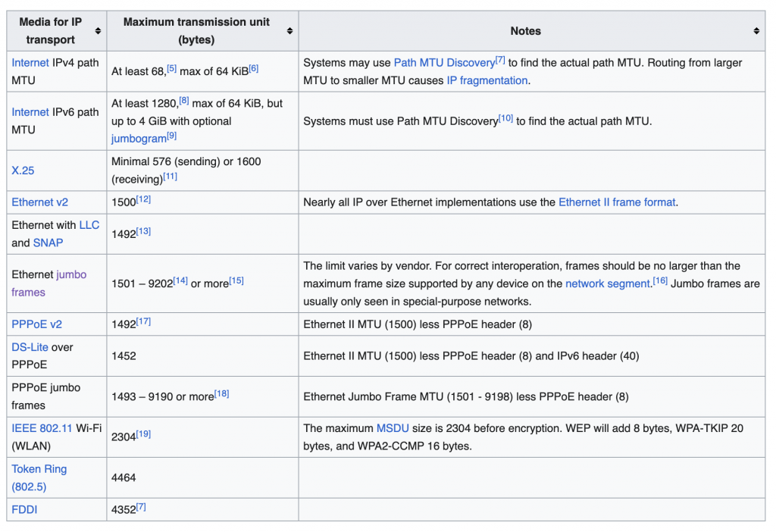Sort table by Media for IP transport column

point(98,31)
